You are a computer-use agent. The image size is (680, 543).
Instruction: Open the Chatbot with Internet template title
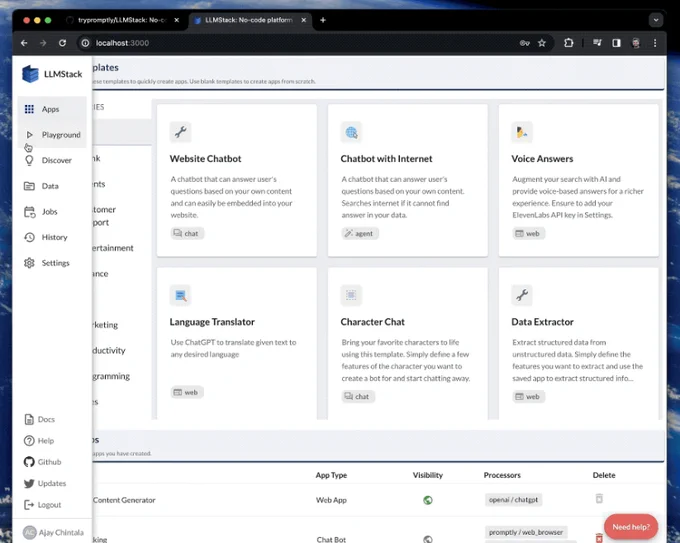(386, 159)
